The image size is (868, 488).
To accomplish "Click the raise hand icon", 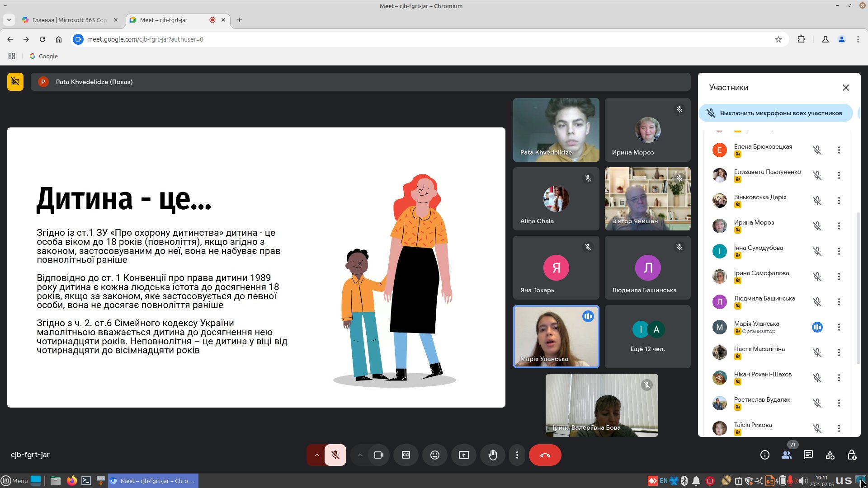I will pyautogui.click(x=493, y=455).
